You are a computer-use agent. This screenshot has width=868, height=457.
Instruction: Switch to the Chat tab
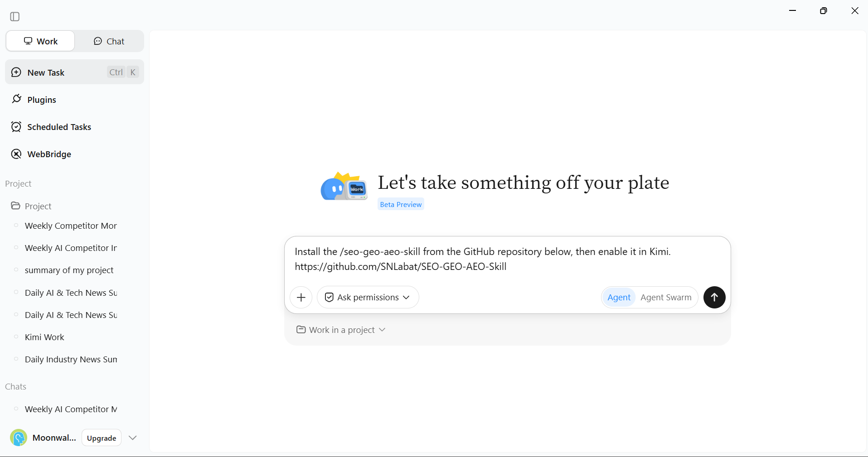pos(109,41)
